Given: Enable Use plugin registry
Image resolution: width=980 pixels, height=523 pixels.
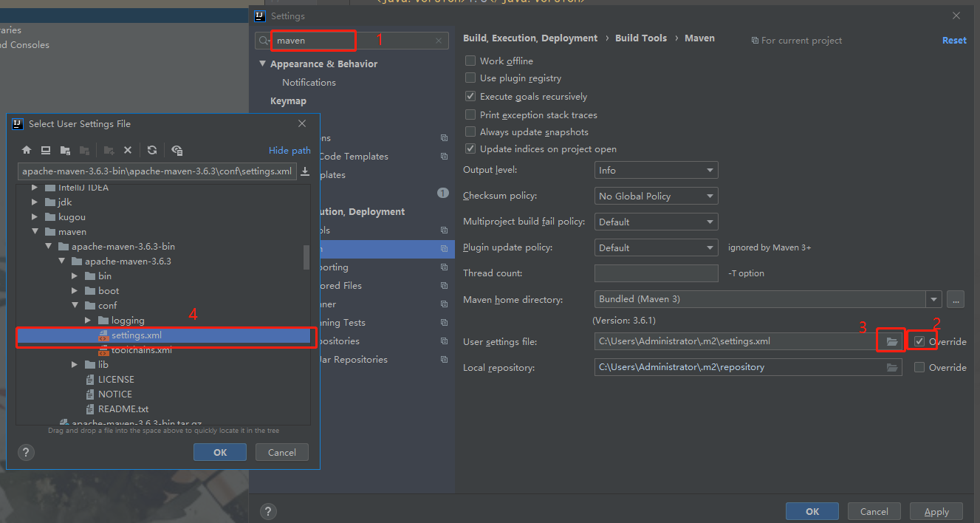Looking at the screenshot, I should [x=470, y=78].
